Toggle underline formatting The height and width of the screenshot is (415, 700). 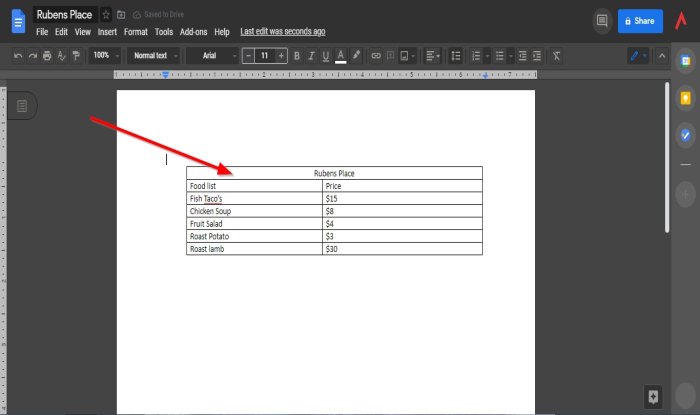[326, 56]
